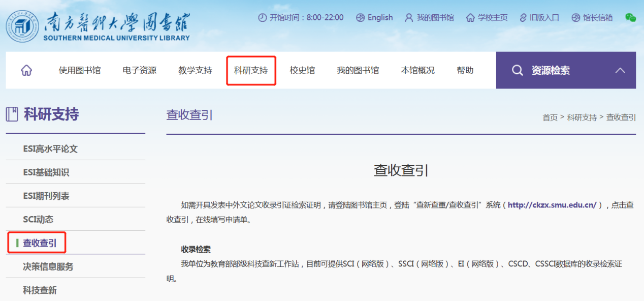Switch the site language to English
644x301 pixels.
(x=380, y=18)
